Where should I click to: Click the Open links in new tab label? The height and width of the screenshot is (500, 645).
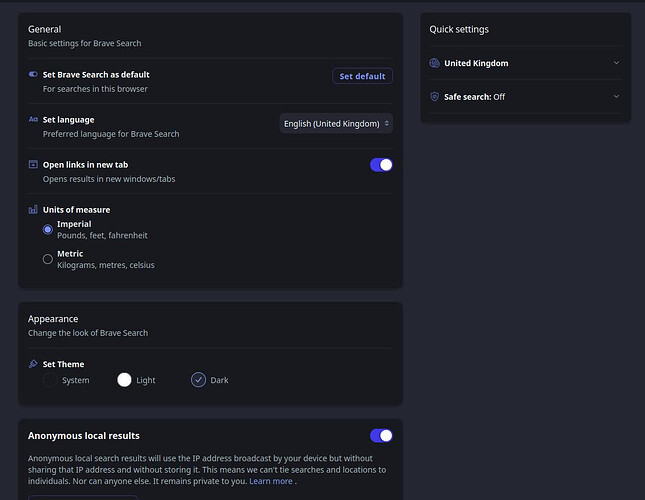85,165
